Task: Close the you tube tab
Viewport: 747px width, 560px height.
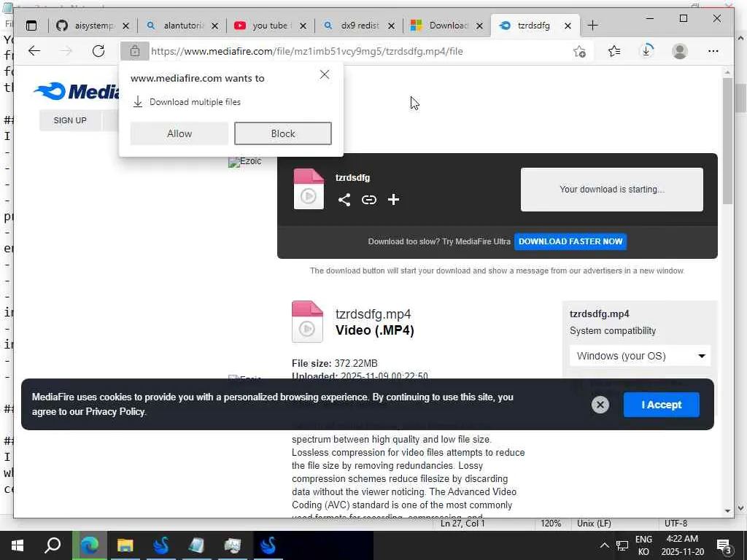Action: (x=304, y=26)
